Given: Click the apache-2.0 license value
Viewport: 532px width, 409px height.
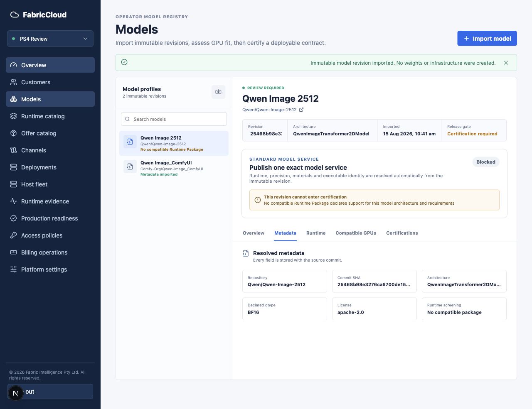Looking at the screenshot, I should [350, 313].
